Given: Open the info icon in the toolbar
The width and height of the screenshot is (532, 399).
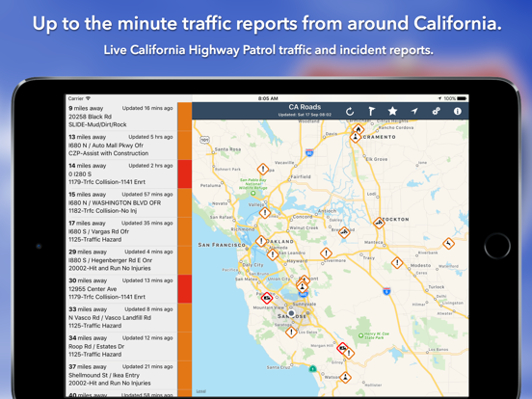Looking at the screenshot, I should tap(458, 111).
